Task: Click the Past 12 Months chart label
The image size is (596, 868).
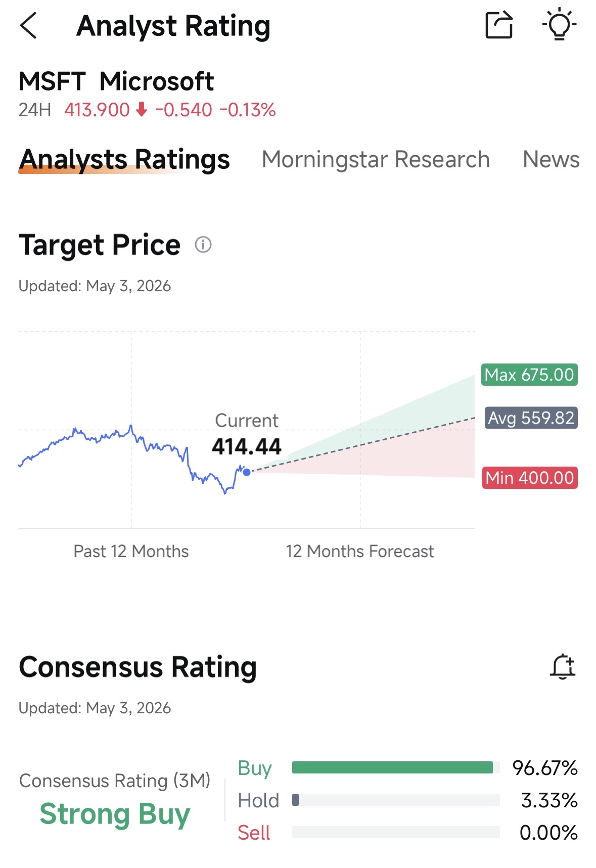Action: [131, 551]
